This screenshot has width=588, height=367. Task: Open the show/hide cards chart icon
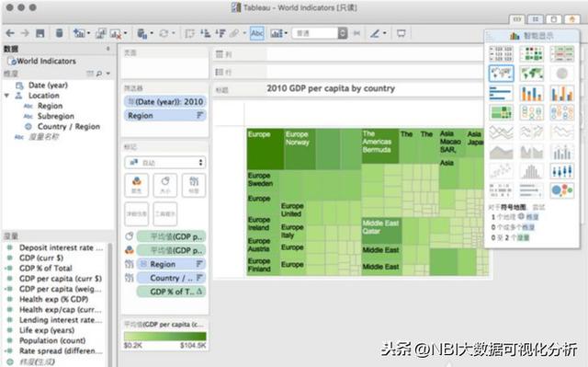point(277,33)
